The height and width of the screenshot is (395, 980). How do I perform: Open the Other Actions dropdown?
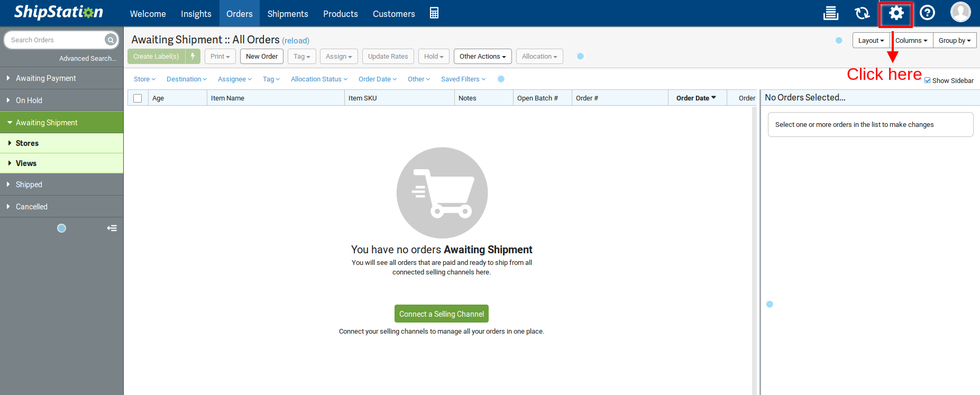tap(482, 57)
